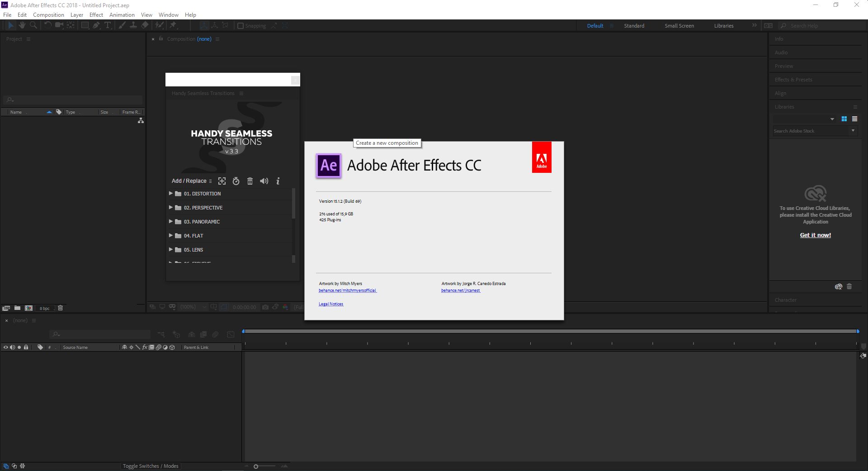Select the Puppet Pin tool
The height and width of the screenshot is (471, 868).
173,25
